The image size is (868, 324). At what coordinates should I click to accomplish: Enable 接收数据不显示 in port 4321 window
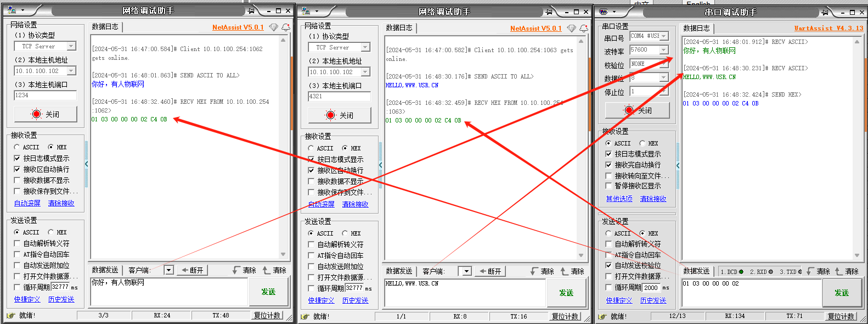311,181
